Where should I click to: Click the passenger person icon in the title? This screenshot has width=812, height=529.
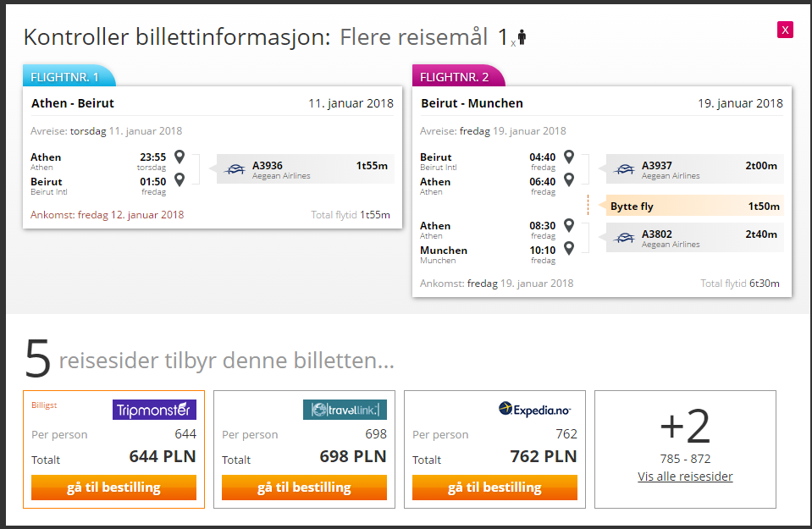click(x=522, y=37)
